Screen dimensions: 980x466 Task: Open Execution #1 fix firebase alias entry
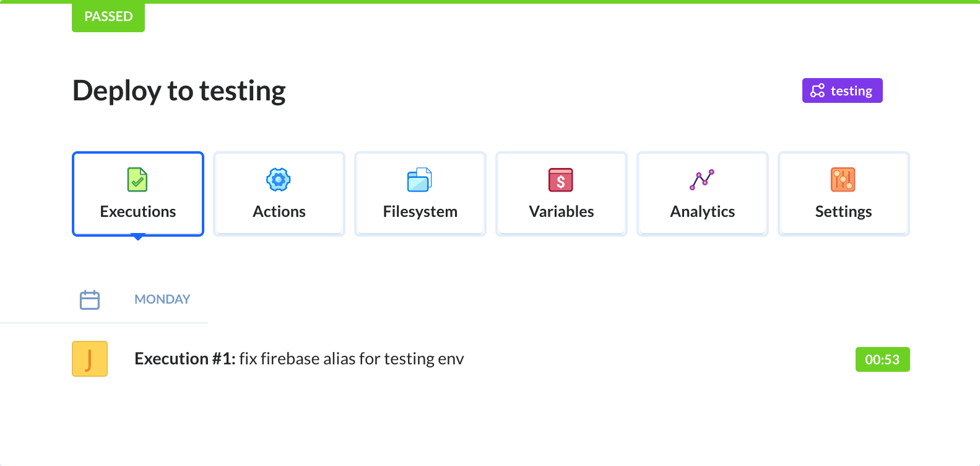299,359
